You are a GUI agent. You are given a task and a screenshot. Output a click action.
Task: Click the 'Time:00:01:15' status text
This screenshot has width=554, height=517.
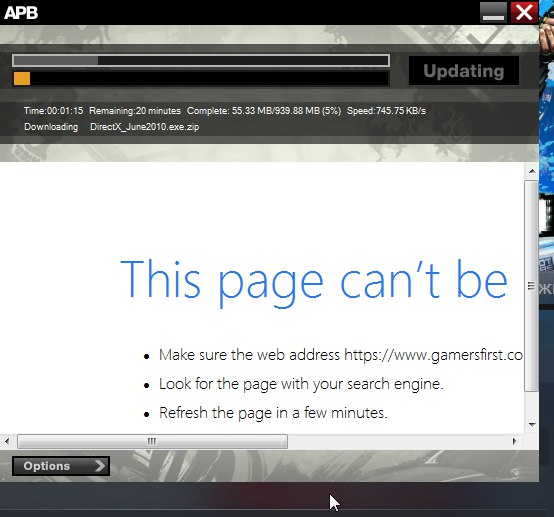pyautogui.click(x=53, y=111)
